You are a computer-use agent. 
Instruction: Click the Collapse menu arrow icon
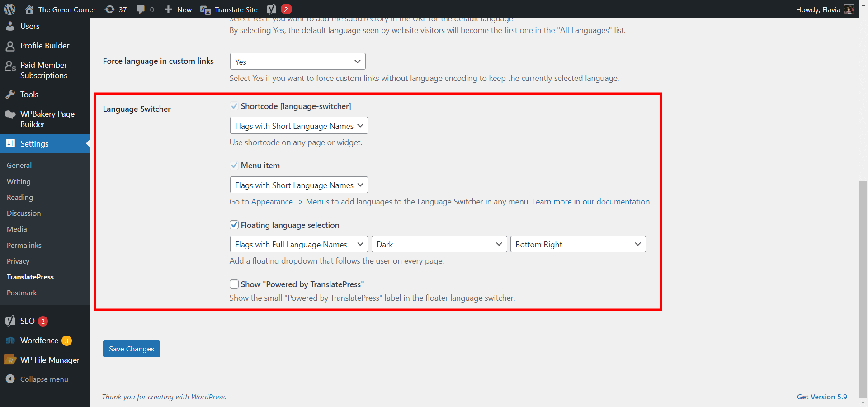(x=10, y=379)
